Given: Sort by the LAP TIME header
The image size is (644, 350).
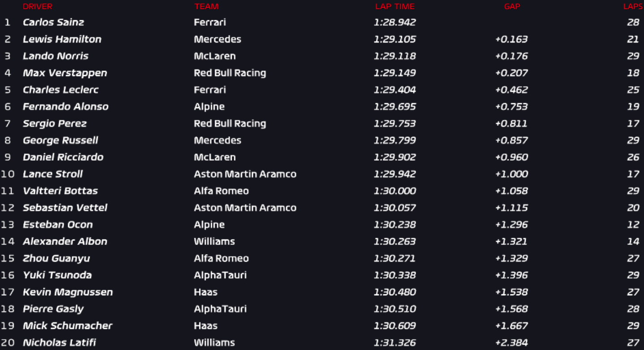Looking at the screenshot, I should tap(395, 6).
